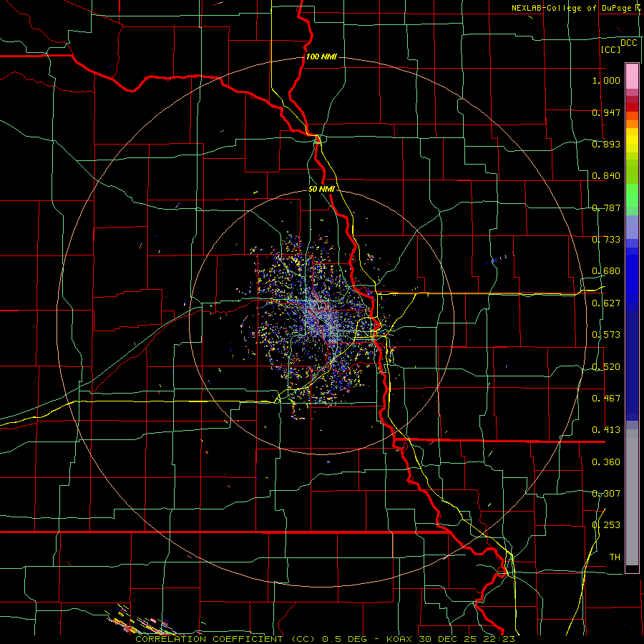This screenshot has width=644, height=644.
Task: Click the bright green segment of color bar
Action: click(632, 195)
